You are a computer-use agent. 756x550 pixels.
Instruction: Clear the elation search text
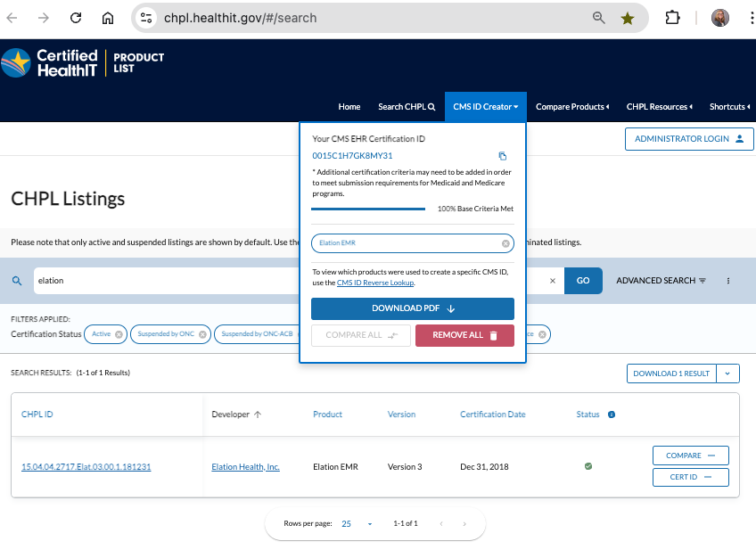tap(553, 281)
